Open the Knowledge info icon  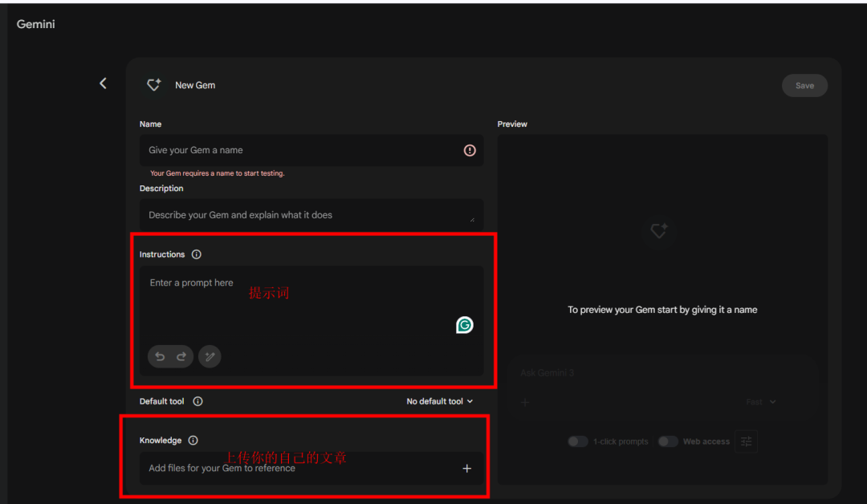point(193,441)
